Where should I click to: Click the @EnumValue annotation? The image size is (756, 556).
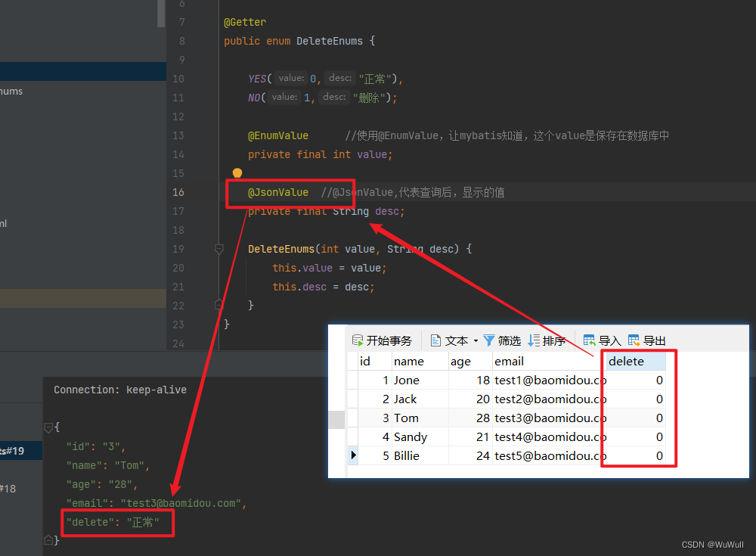point(278,135)
